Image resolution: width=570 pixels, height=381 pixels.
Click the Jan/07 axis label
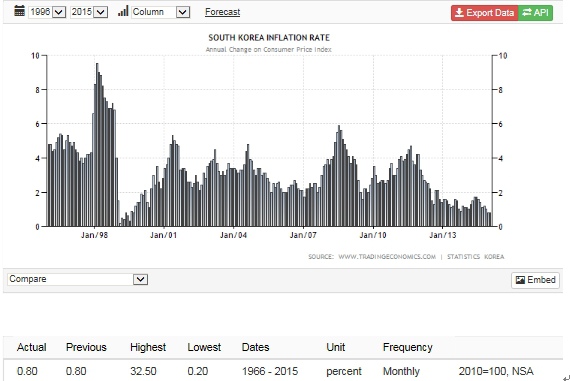[303, 235]
